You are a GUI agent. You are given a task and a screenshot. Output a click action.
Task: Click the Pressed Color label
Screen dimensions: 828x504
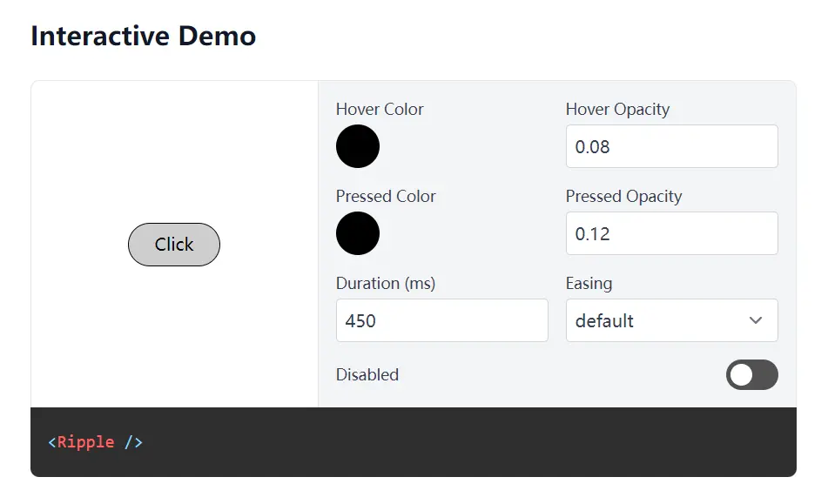coord(386,196)
